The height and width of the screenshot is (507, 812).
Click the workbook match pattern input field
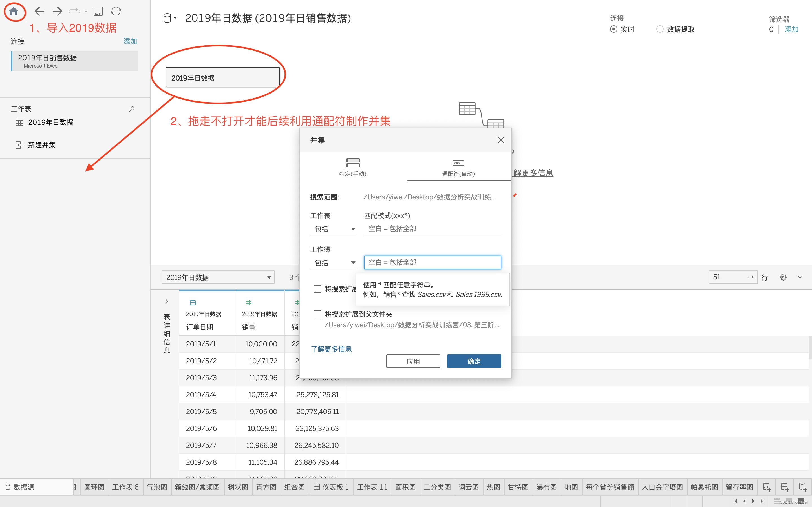[432, 263]
